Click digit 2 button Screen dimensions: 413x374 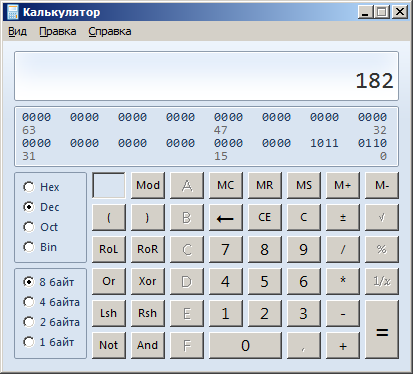265,313
